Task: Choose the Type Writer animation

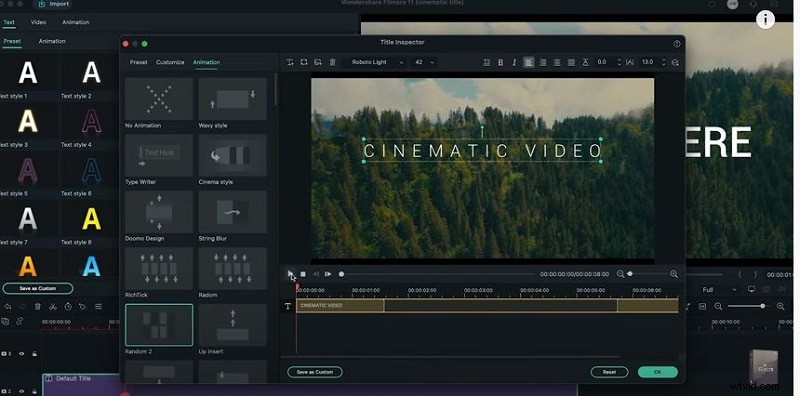Action: click(159, 156)
